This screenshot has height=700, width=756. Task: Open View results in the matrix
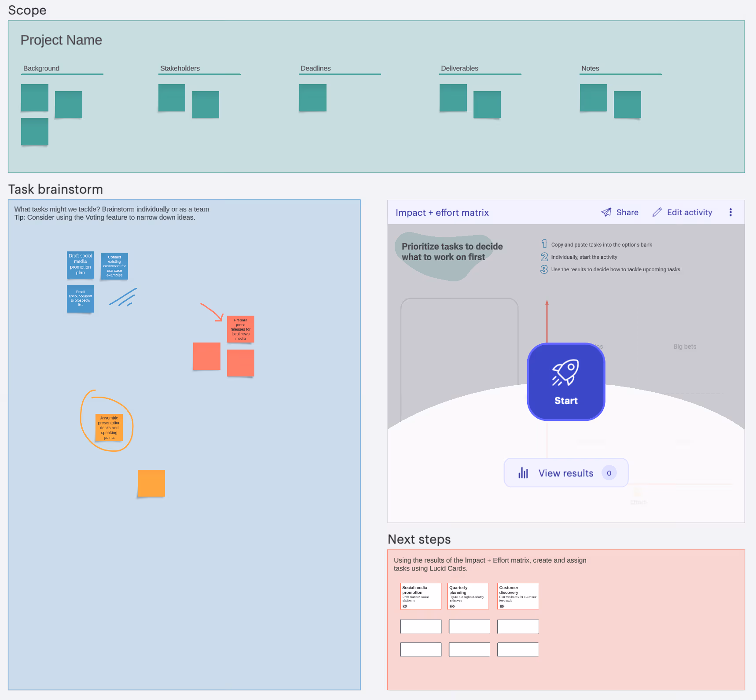[x=566, y=473]
